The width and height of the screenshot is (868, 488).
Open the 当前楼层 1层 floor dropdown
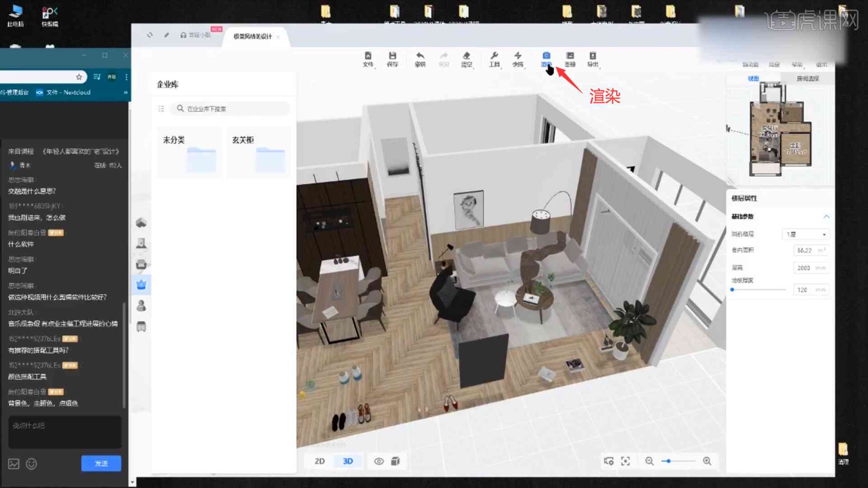806,234
